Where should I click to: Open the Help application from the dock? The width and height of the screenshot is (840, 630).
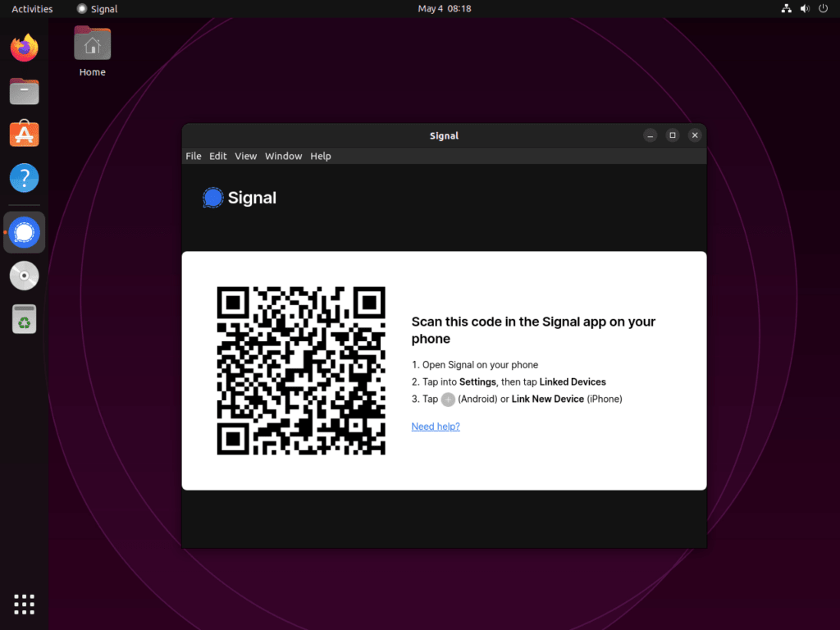click(24, 177)
